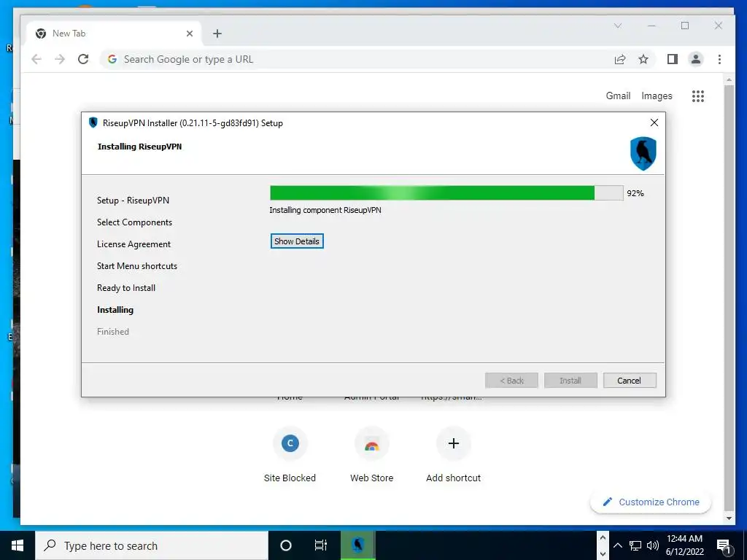The image size is (747, 560).
Task: Go back in Chrome
Action: [x=36, y=59]
